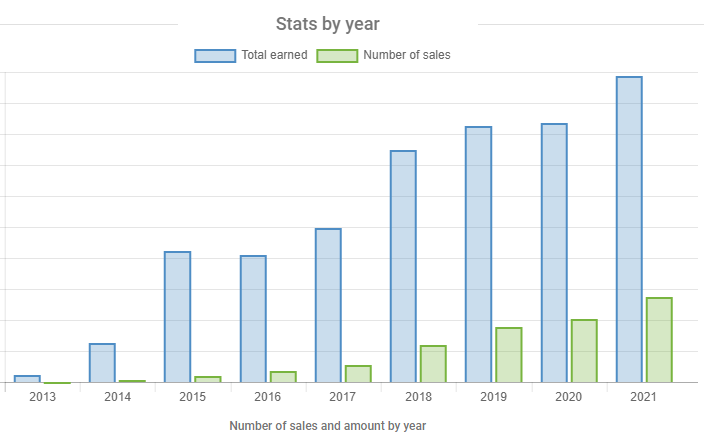
Task: Click the Number of sales legend label
Action: pyautogui.click(x=407, y=55)
